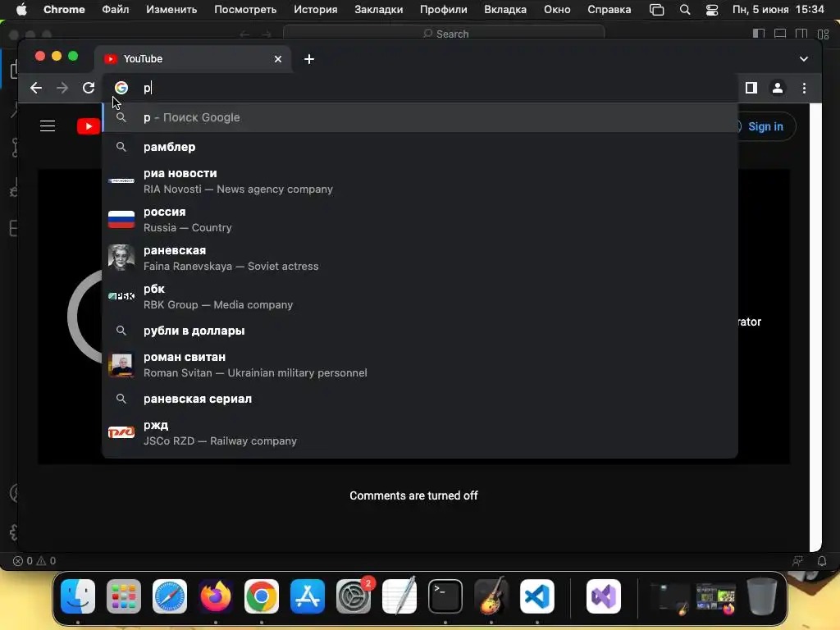Image resolution: width=840 pixels, height=630 pixels.
Task: Open VS Code notifications bell
Action: coord(822,561)
